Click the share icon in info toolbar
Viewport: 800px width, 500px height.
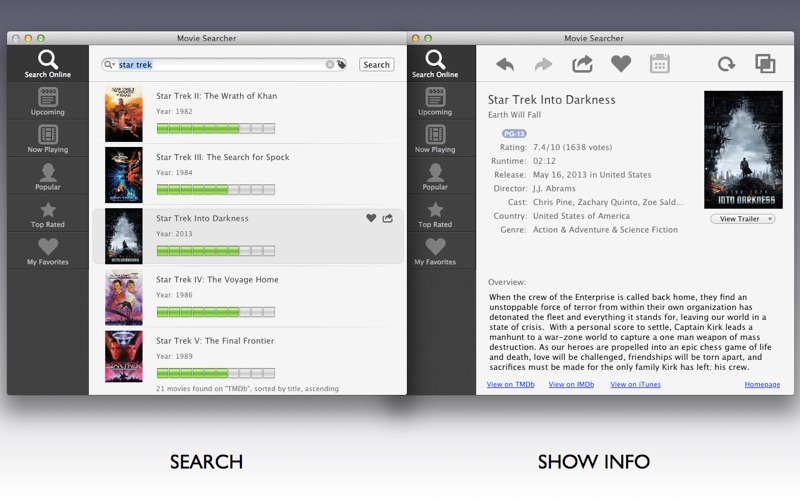click(x=582, y=64)
